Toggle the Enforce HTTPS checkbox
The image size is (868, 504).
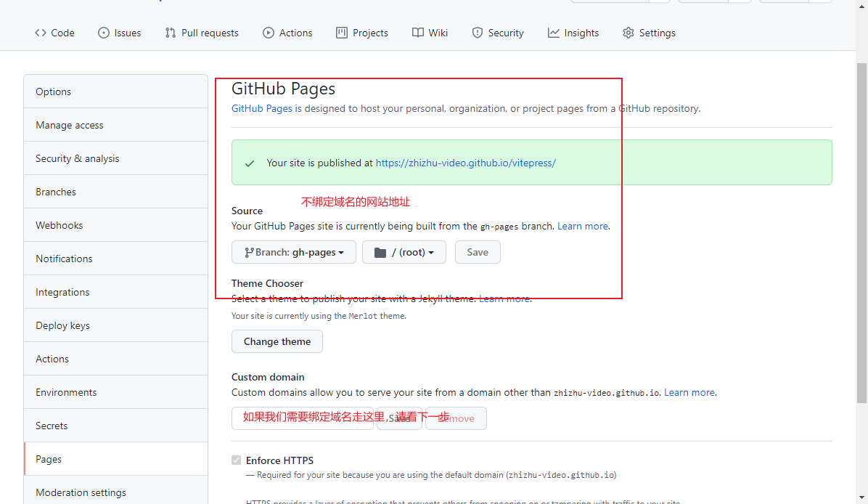[237, 460]
